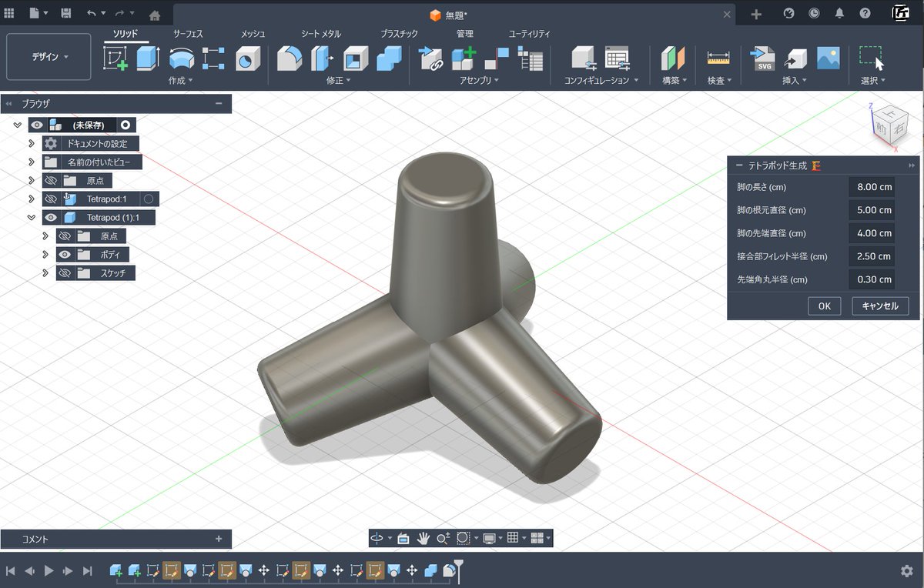
Task: Click the ViewCube in the corner
Action: pos(890,126)
